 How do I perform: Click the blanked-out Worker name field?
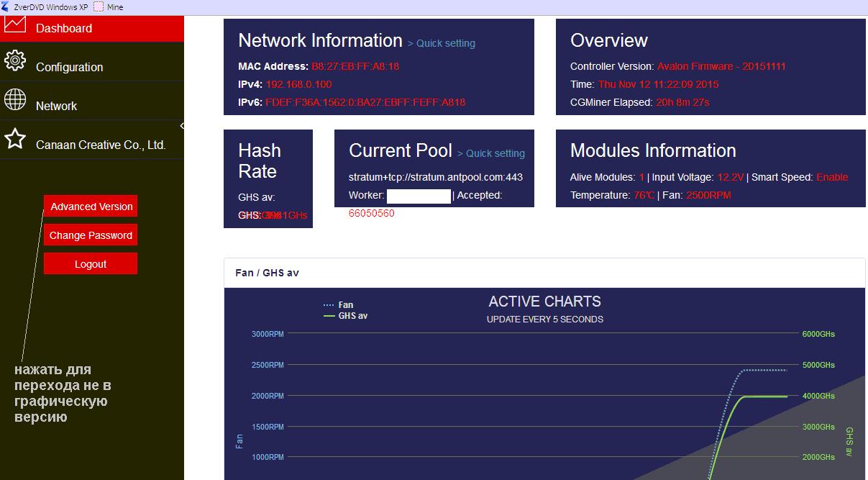pyautogui.click(x=419, y=196)
